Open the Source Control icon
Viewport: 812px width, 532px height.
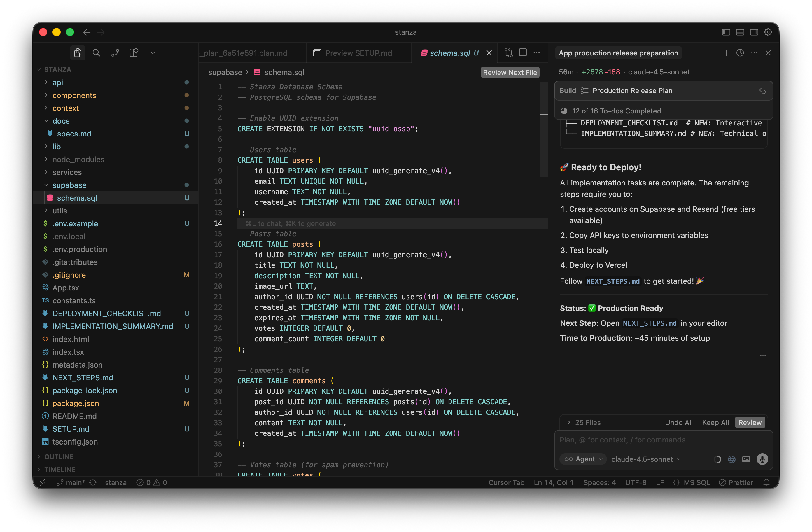[115, 53]
